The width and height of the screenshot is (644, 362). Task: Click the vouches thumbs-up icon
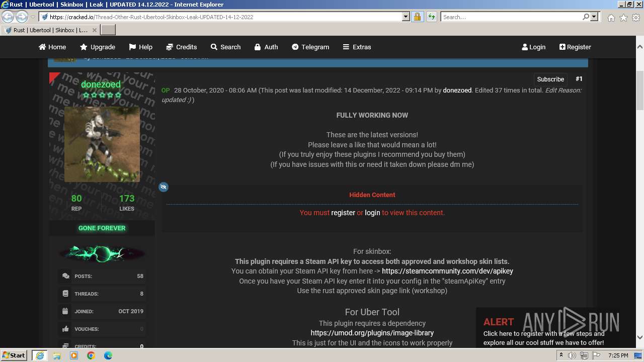(65, 329)
